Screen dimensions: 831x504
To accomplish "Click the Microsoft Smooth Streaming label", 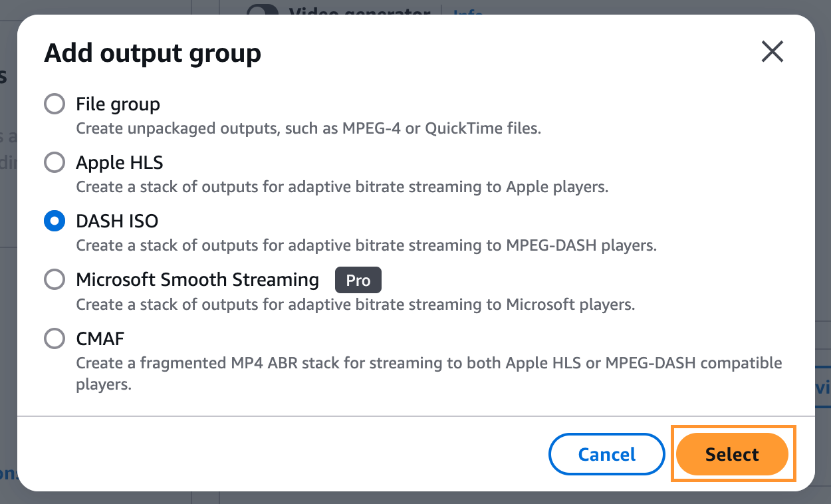I will 197,279.
